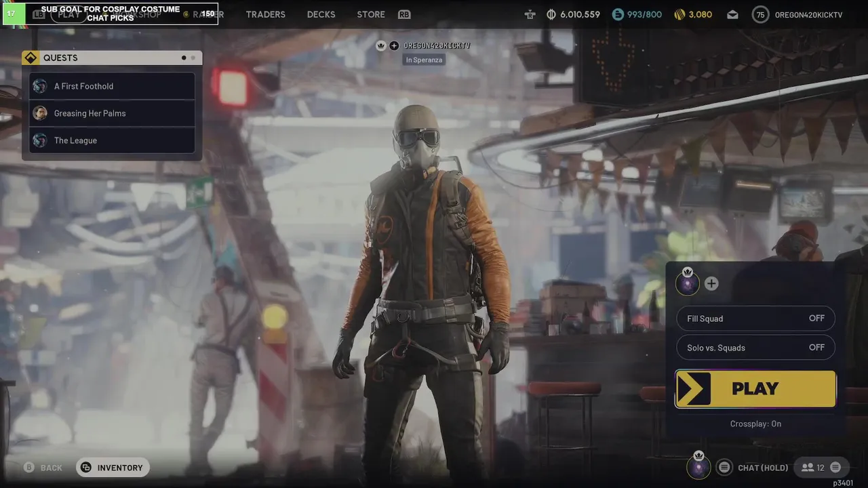Open the mail inbox icon
868x488 pixels.
coord(733,14)
